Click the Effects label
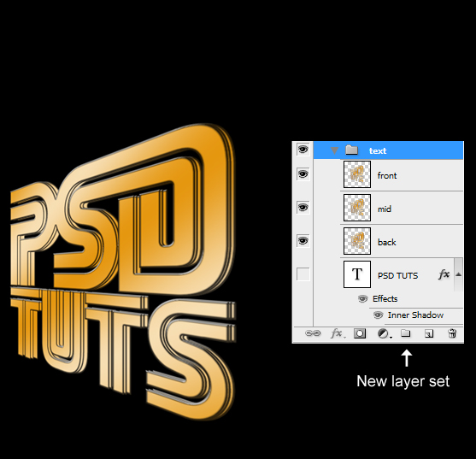This screenshot has height=459, width=476. [x=385, y=298]
